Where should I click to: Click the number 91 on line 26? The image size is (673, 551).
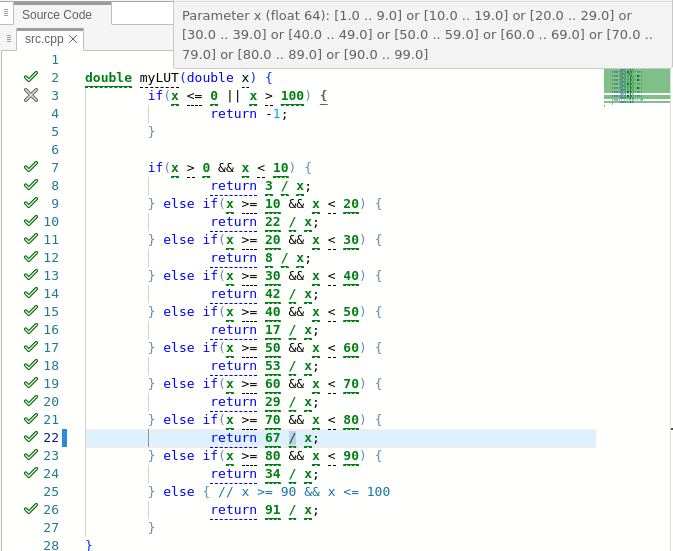pyautogui.click(x=273, y=510)
